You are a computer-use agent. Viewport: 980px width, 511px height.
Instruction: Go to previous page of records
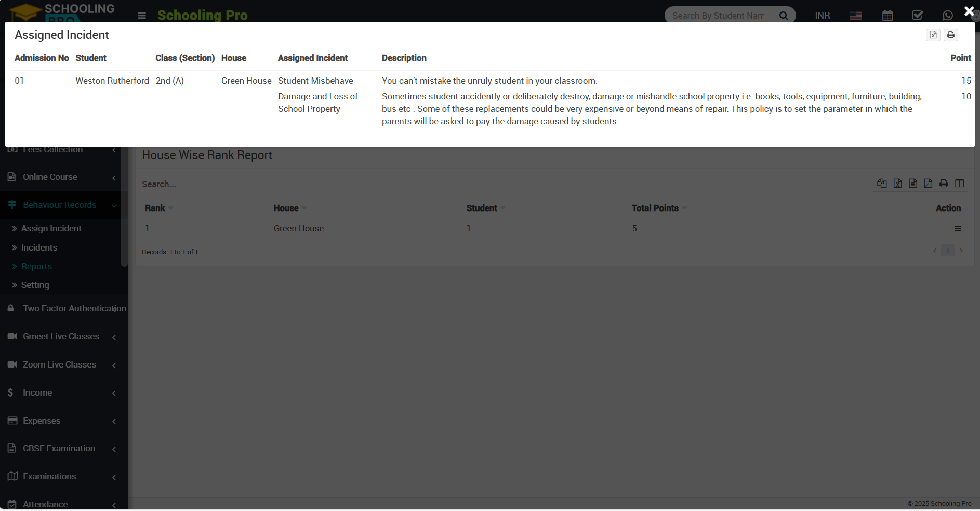[935, 251]
